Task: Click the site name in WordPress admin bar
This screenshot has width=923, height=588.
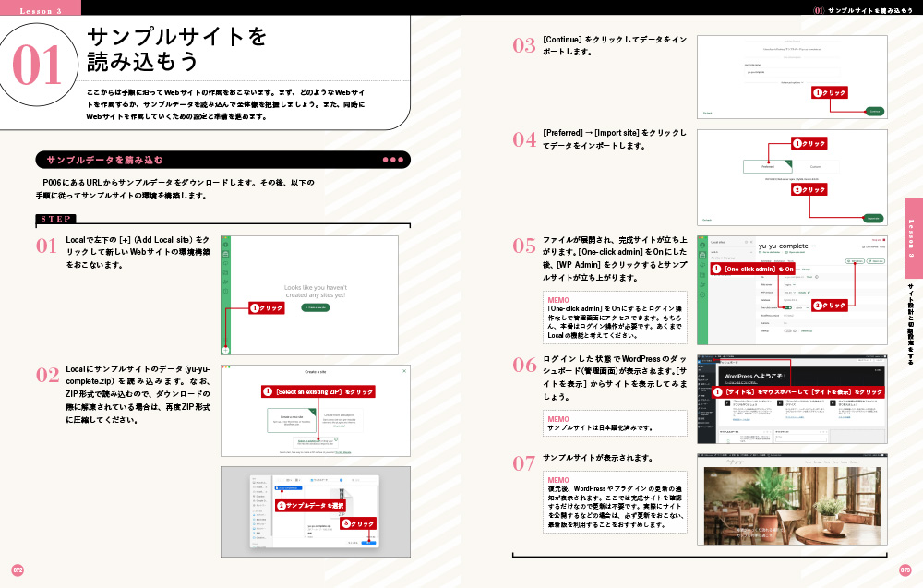Action: click(707, 356)
